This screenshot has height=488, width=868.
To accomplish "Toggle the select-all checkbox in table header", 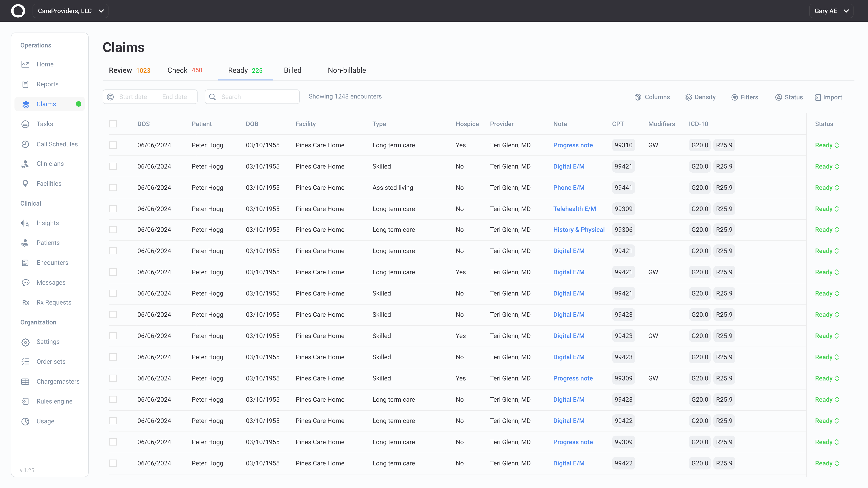I will tap(113, 124).
